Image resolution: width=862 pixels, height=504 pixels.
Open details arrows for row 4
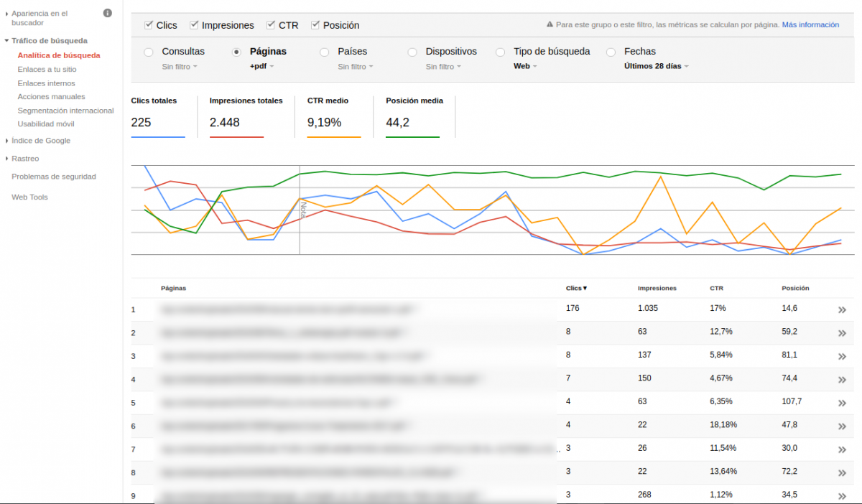842,380
